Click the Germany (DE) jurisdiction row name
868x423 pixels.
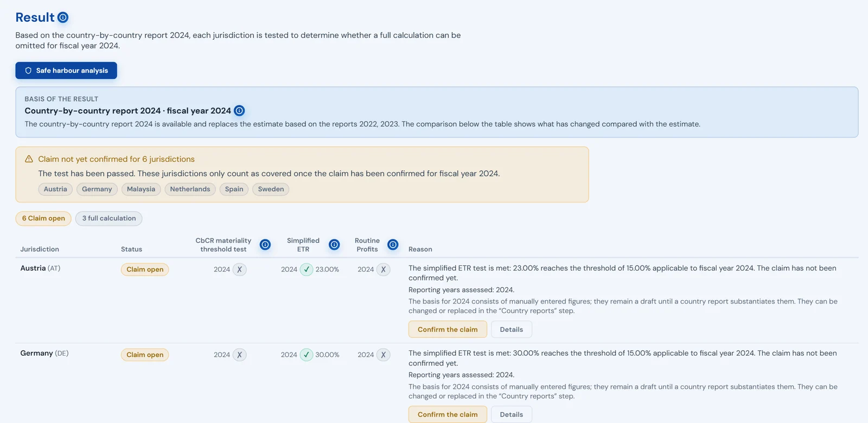click(x=44, y=353)
